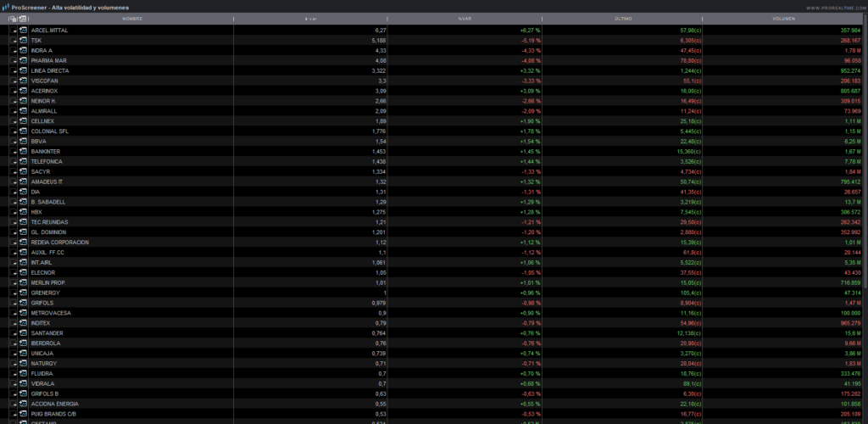Image resolution: width=868 pixels, height=424 pixels.
Task: Open window dropdown for INT.AIRL
Action: tap(14, 262)
